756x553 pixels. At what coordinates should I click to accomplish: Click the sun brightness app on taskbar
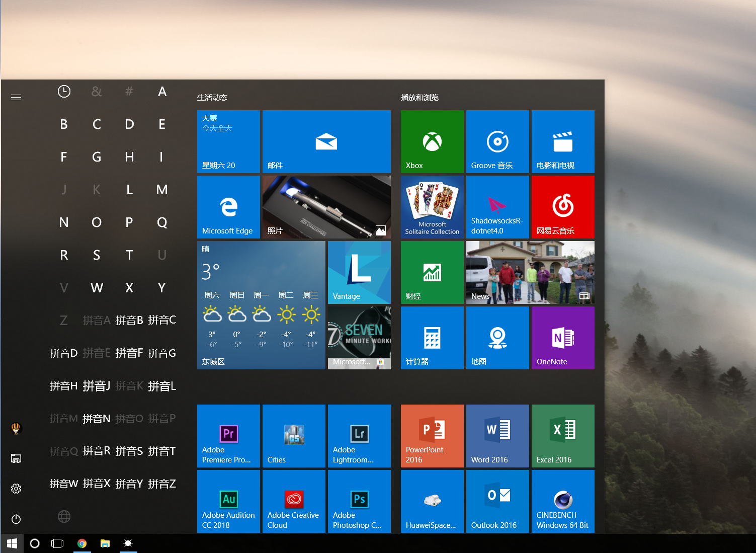(128, 543)
